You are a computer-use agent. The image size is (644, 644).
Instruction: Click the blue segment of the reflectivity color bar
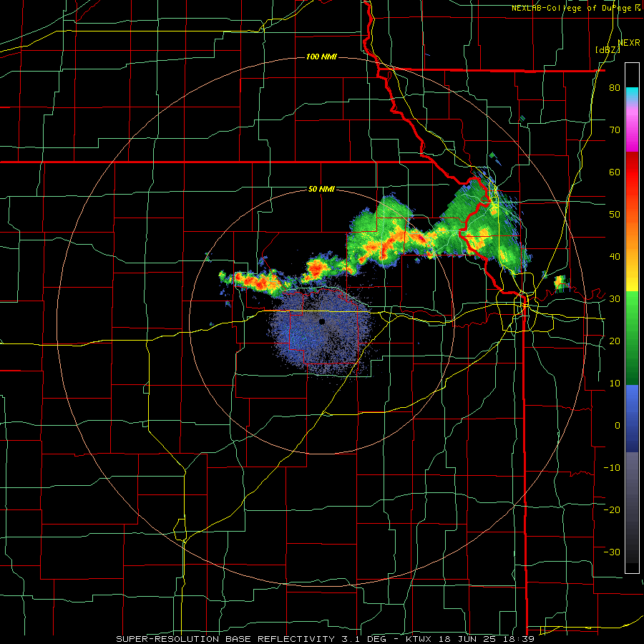click(632, 419)
